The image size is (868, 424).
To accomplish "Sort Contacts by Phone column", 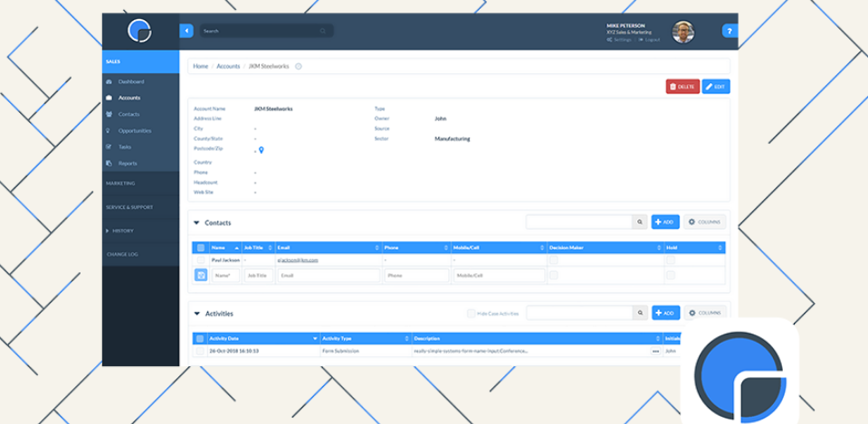I will coord(417,249).
